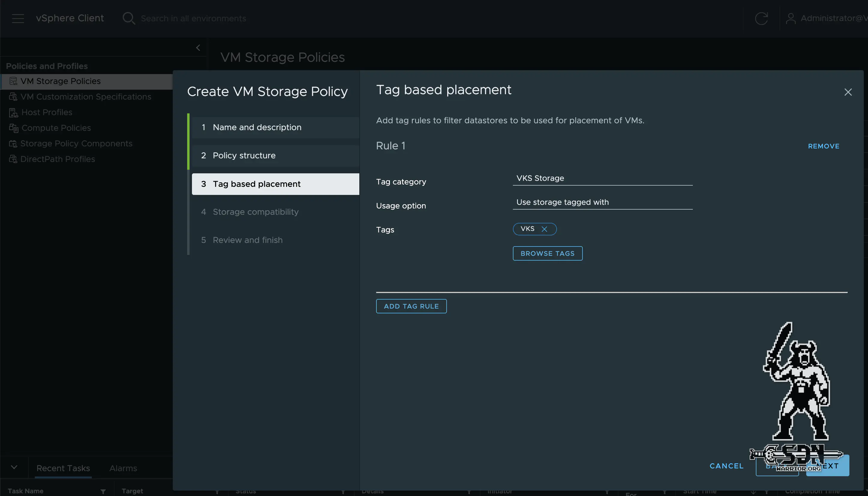868x496 pixels.
Task: Click the filter icon beside Task Name
Action: [x=103, y=492]
